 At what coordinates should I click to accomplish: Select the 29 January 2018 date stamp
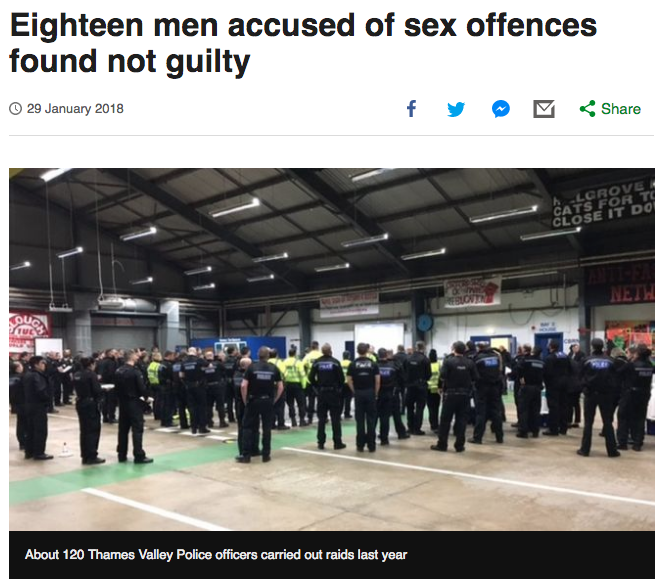pos(75,109)
